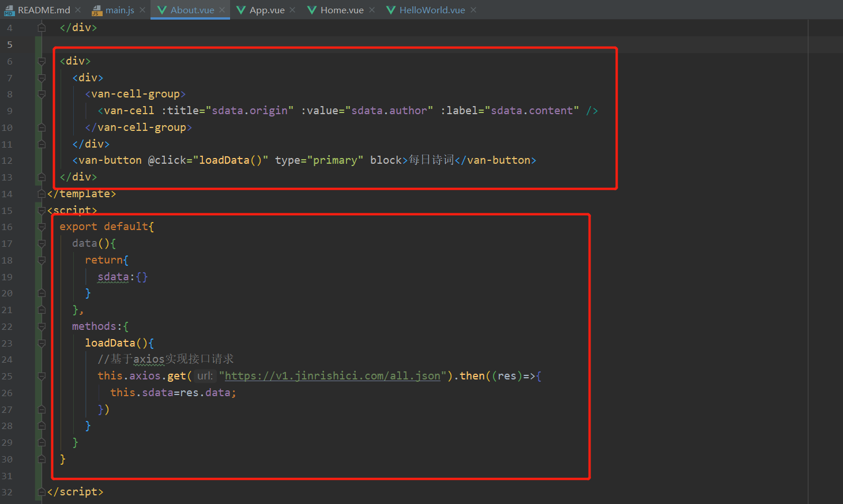Click the '//基于axios实现接口请求' comment
The image size is (843, 504).
tap(165, 359)
